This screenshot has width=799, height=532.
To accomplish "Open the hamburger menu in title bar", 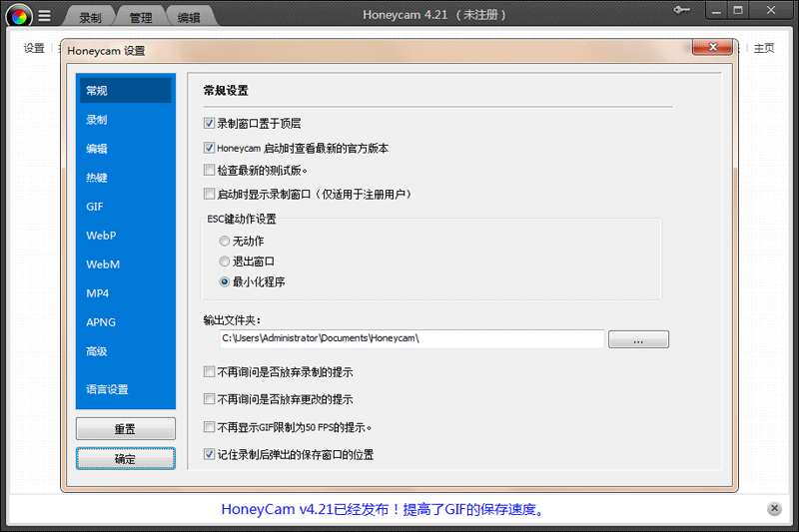I will [x=44, y=15].
